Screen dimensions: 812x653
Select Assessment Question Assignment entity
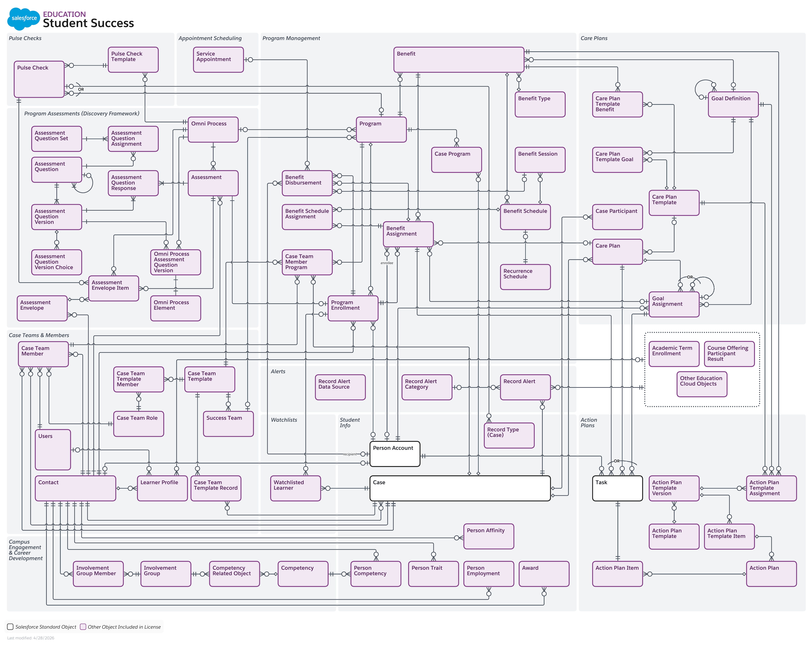133,139
